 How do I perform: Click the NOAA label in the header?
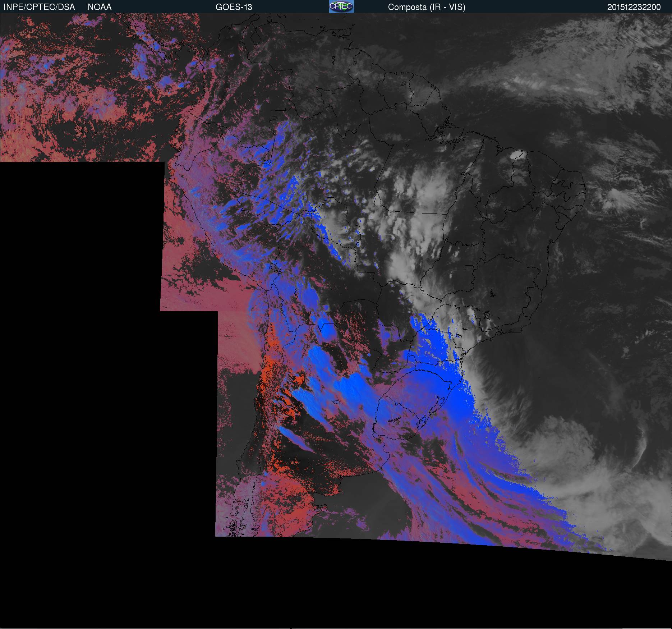point(100,7)
